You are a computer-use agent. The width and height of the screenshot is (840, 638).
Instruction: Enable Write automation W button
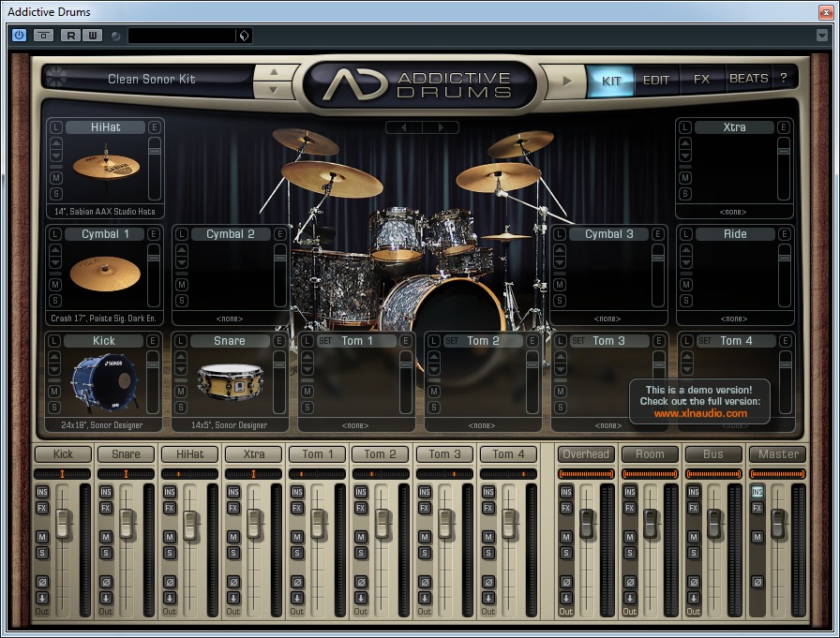point(92,36)
